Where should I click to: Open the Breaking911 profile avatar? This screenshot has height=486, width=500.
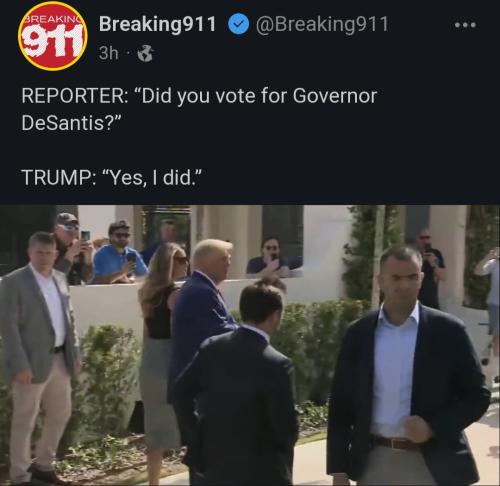[52, 36]
